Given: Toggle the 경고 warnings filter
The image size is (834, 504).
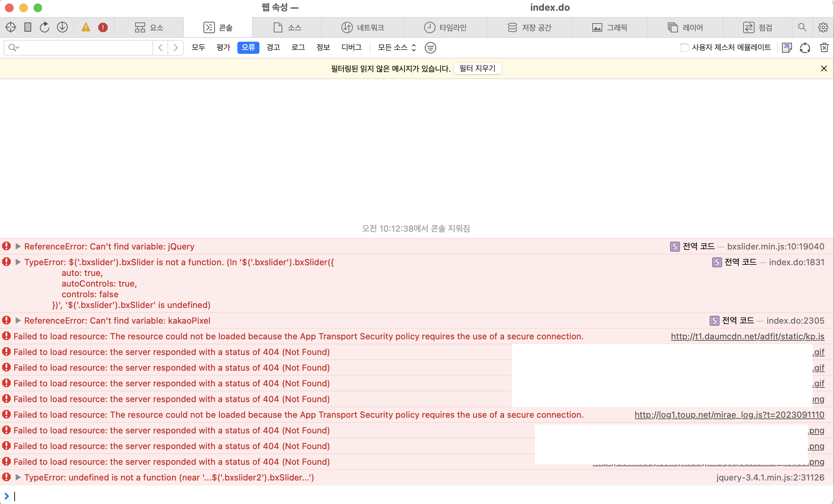Looking at the screenshot, I should pyautogui.click(x=273, y=48).
